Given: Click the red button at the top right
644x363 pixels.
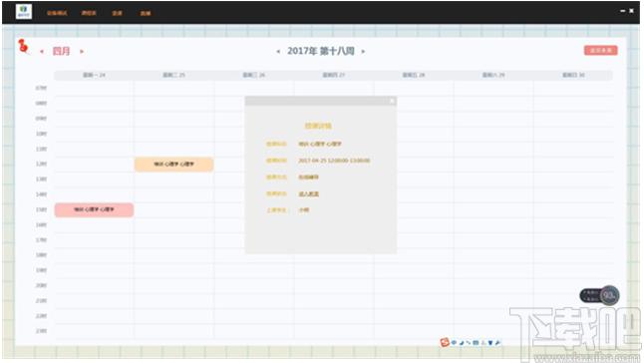Looking at the screenshot, I should click(x=601, y=50).
